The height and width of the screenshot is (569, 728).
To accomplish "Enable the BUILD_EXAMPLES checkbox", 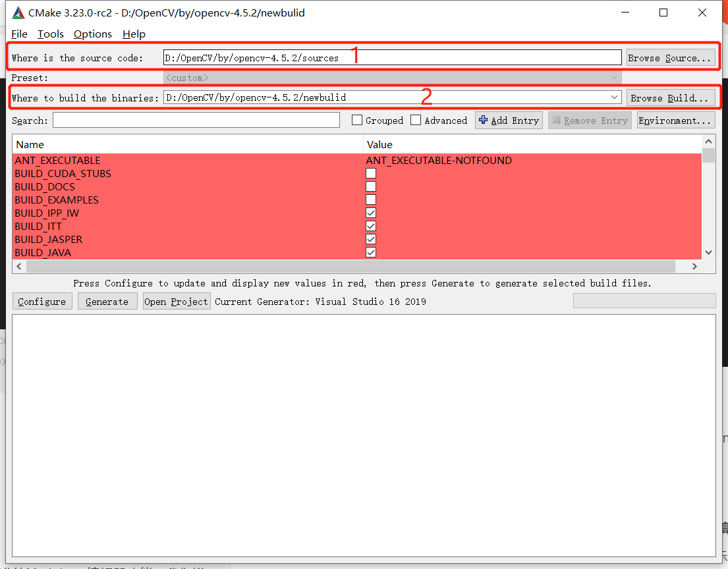I will (x=370, y=200).
